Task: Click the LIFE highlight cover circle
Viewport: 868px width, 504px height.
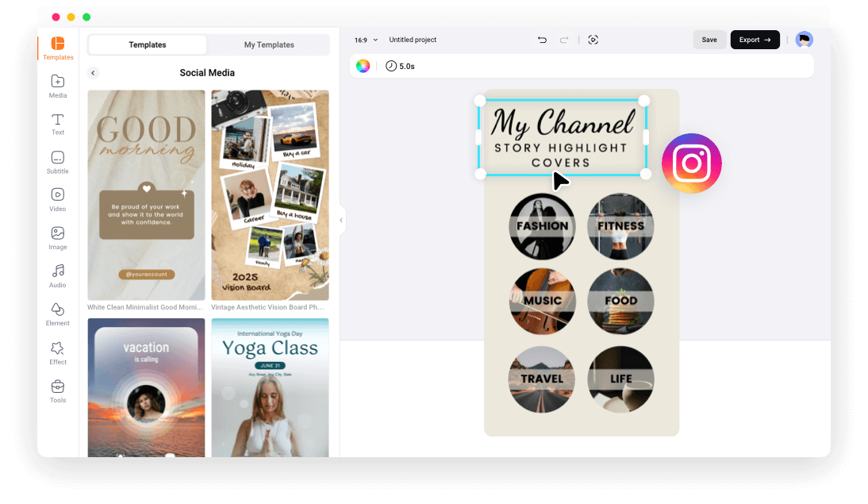Action: click(x=620, y=379)
